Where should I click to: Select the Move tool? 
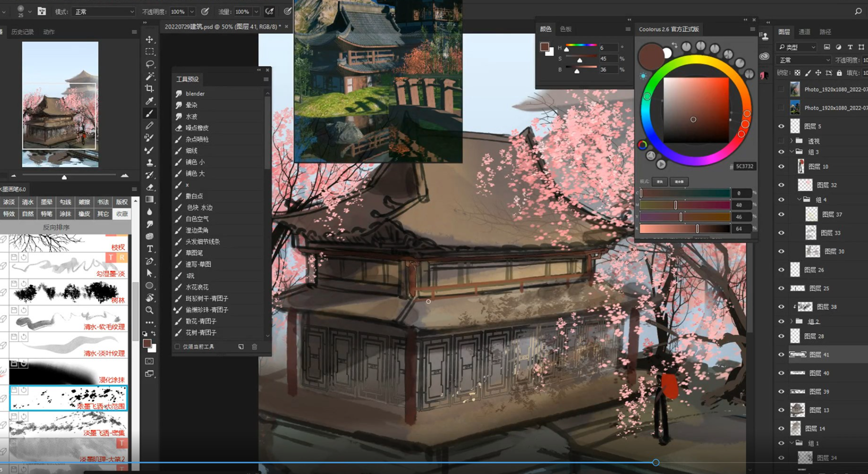[150, 39]
